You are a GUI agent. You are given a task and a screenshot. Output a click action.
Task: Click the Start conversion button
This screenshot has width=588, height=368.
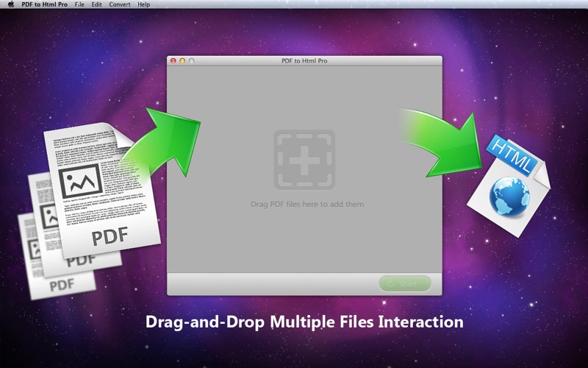coord(405,284)
